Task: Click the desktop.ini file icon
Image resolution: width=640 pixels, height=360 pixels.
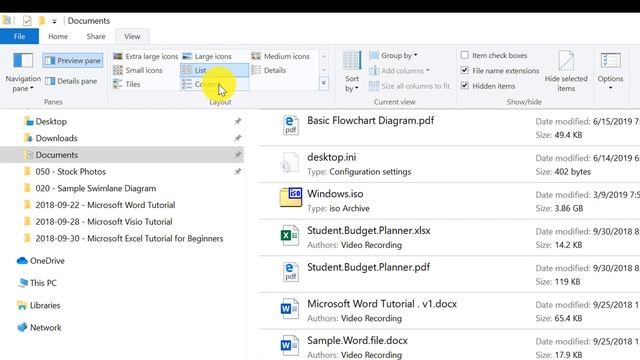Action: (289, 162)
